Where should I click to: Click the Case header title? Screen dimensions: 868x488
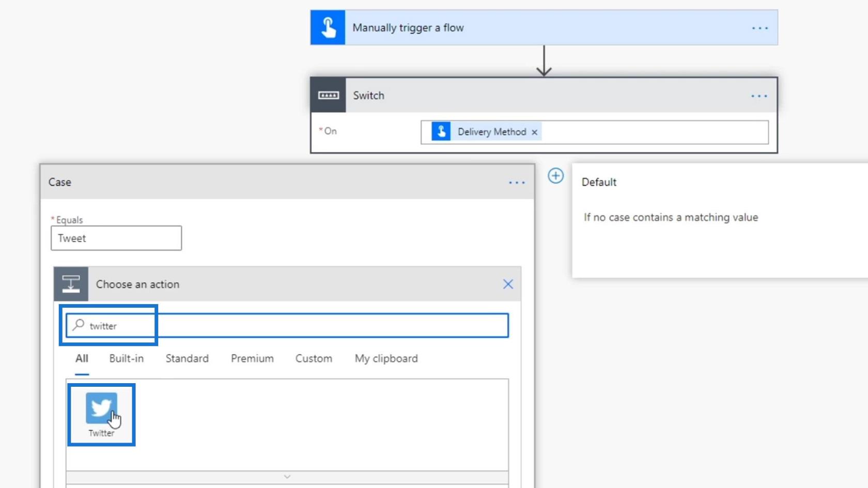click(x=60, y=182)
